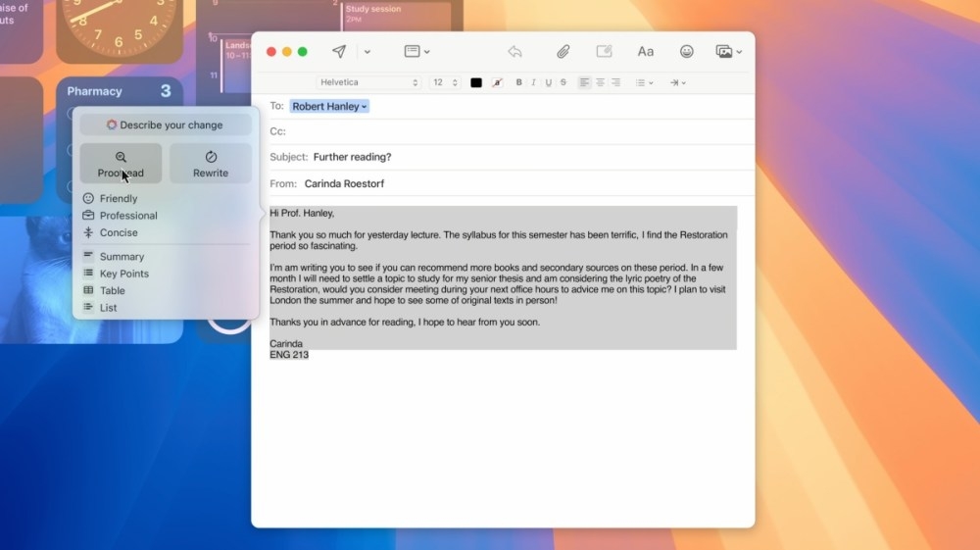Click into the Cc field
Image resolution: width=980 pixels, height=550 pixels.
(510, 131)
